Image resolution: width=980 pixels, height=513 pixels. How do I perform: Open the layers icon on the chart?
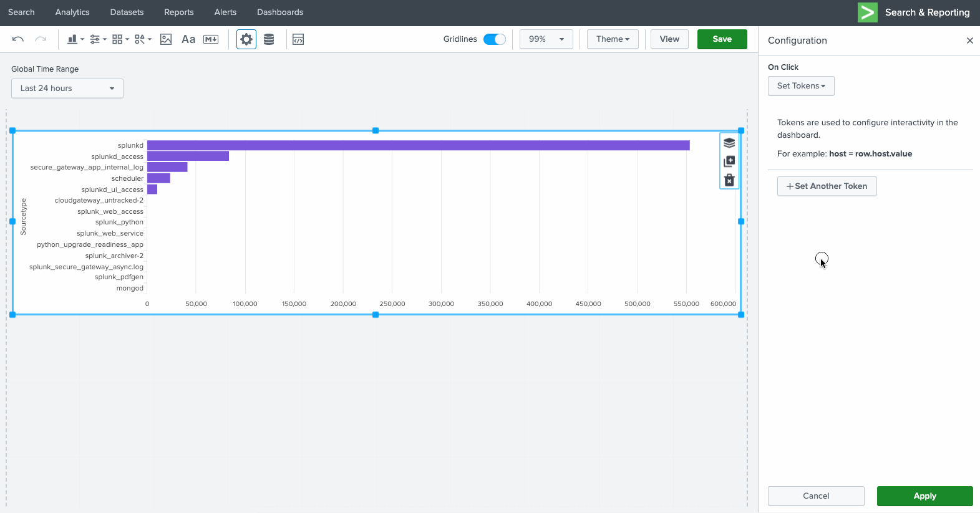[x=729, y=143]
